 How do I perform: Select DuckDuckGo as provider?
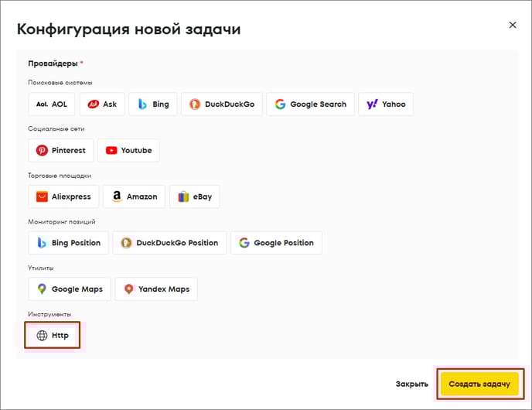(222, 104)
